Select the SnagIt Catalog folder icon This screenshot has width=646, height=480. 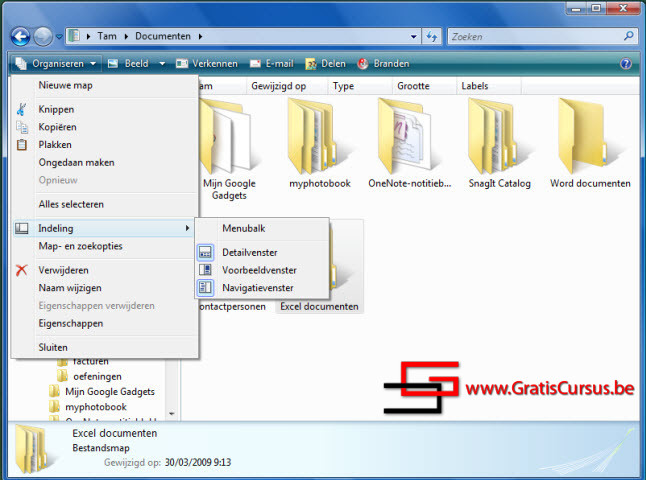point(499,136)
